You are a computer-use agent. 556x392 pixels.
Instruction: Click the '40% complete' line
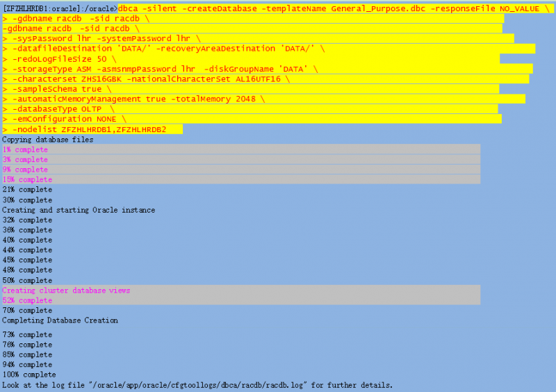pyautogui.click(x=27, y=240)
